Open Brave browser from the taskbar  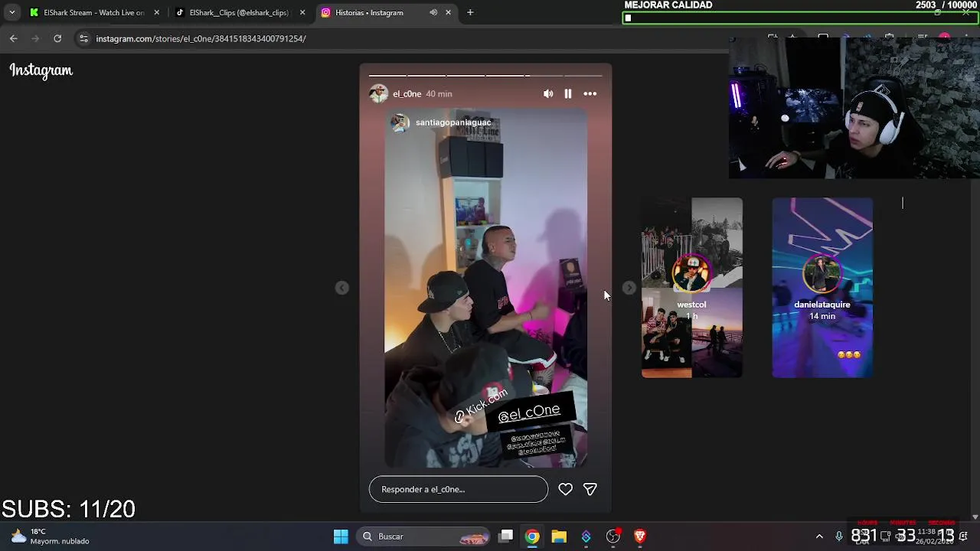pos(640,536)
